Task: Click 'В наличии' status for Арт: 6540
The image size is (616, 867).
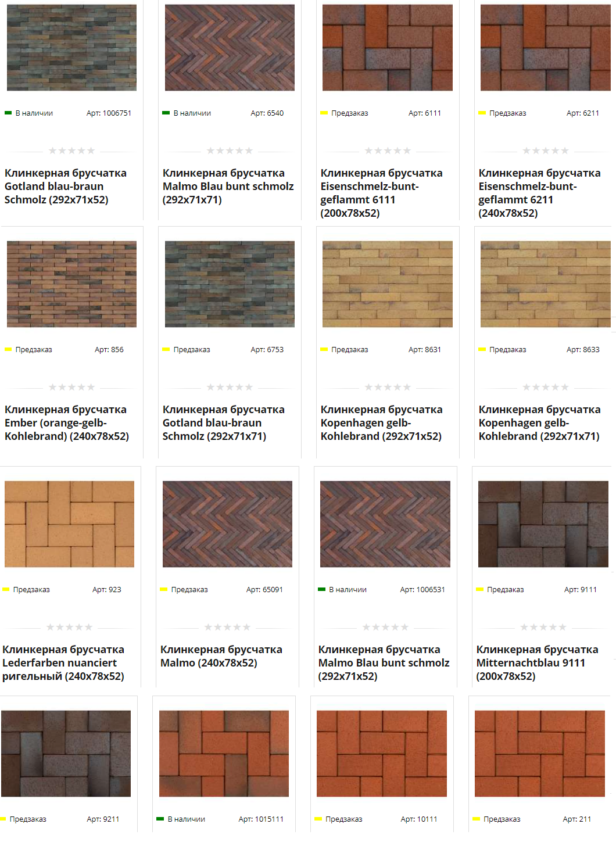Action: pyautogui.click(x=187, y=113)
